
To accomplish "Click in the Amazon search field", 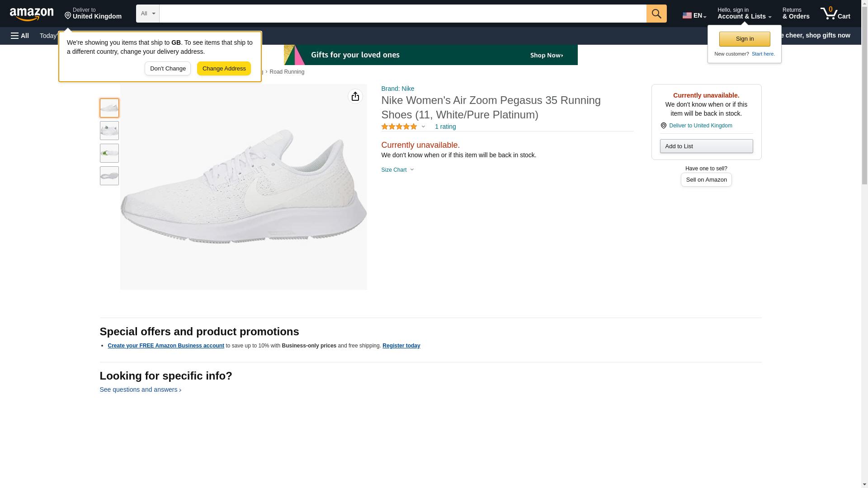I will 402,14.
